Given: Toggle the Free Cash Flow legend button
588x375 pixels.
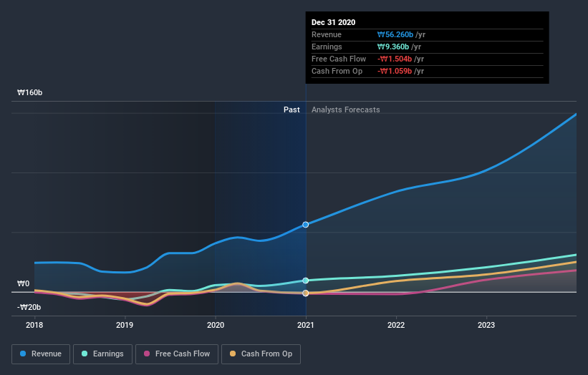Looking at the screenshot, I should [x=177, y=354].
